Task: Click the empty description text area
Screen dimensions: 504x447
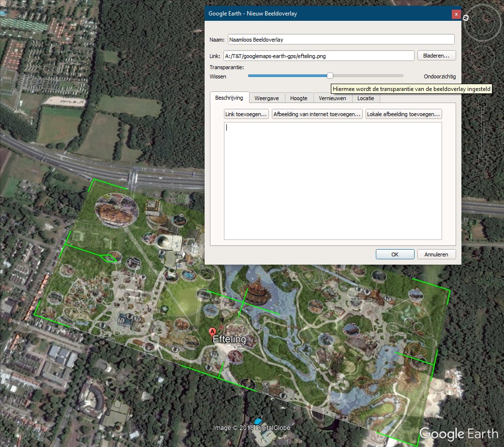Action: click(332, 181)
